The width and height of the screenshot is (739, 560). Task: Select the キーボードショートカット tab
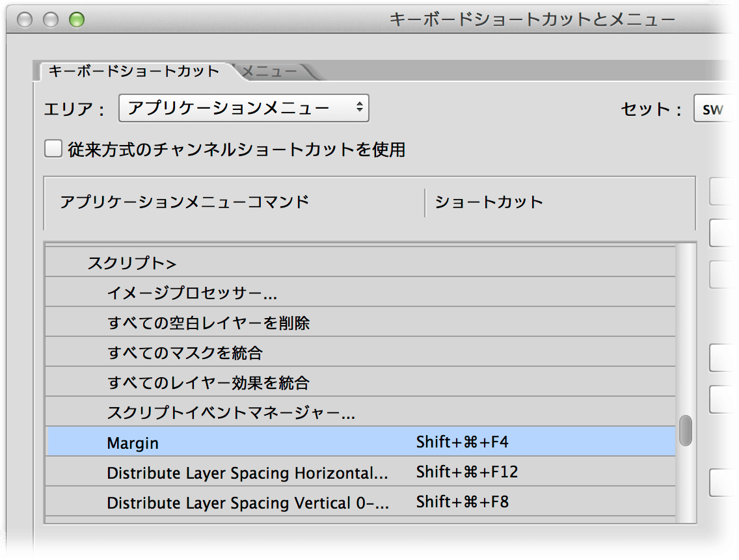coord(134,71)
